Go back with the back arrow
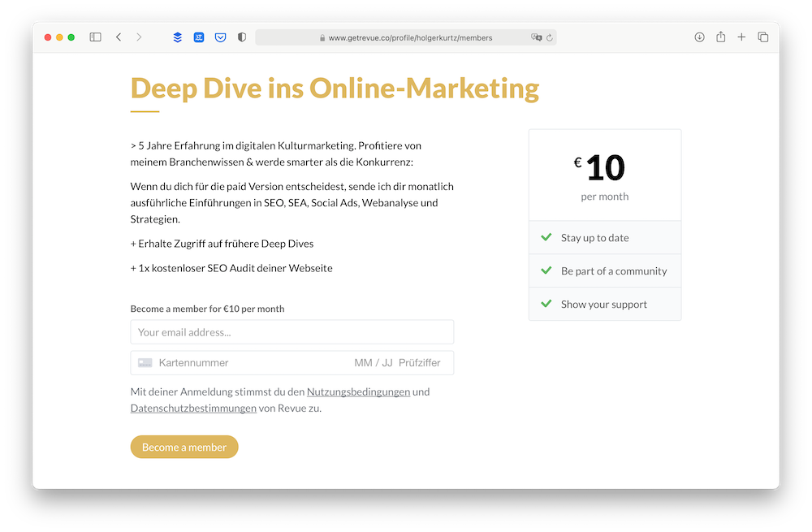The width and height of the screenshot is (812, 532). (119, 37)
